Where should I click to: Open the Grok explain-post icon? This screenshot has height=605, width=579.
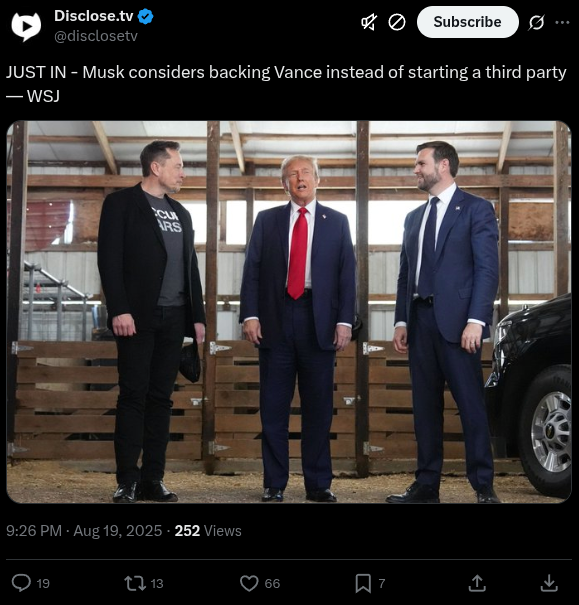point(537,22)
